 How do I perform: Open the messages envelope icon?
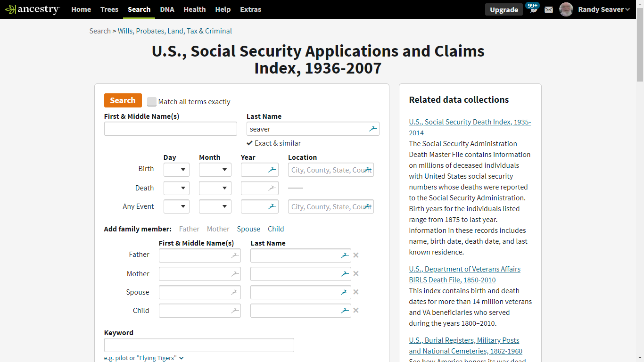point(549,9)
